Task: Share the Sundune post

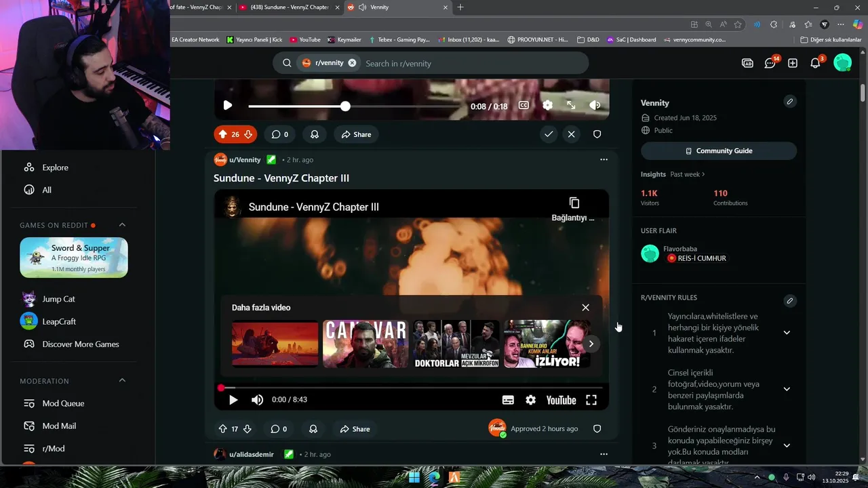Action: 355,429
